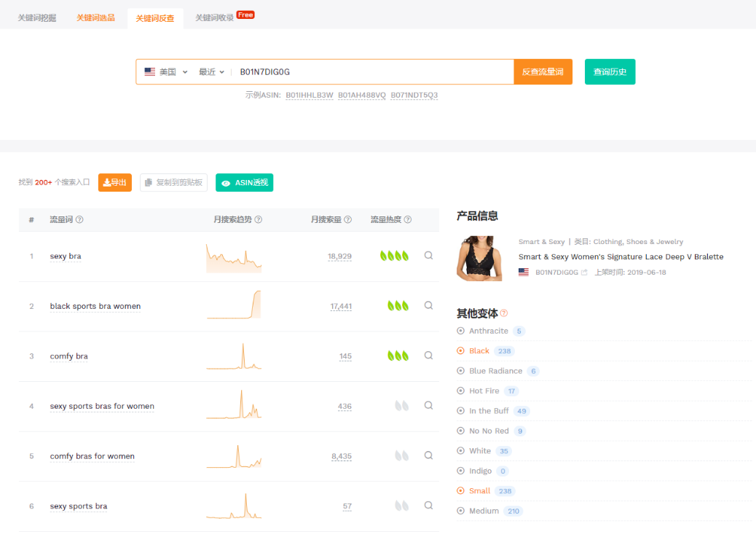
Task: Open the 美国 marketplace dropdown
Action: (x=167, y=72)
